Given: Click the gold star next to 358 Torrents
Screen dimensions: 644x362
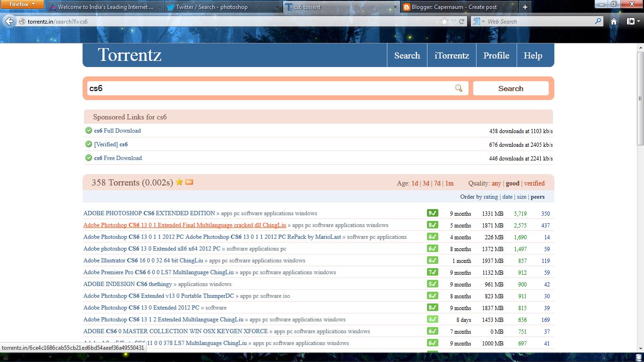Looking at the screenshot, I should click(x=179, y=182).
